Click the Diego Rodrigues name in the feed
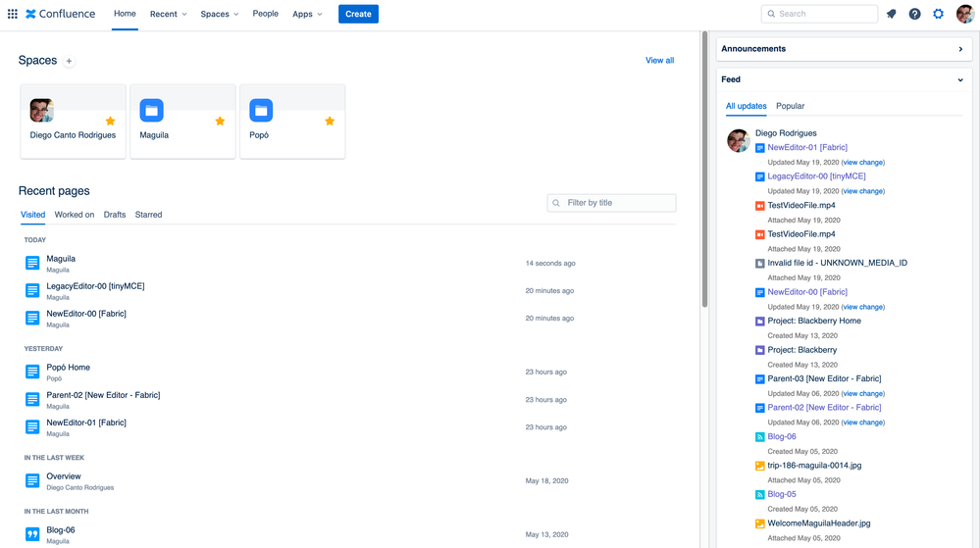This screenshot has height=548, width=980. coord(786,133)
